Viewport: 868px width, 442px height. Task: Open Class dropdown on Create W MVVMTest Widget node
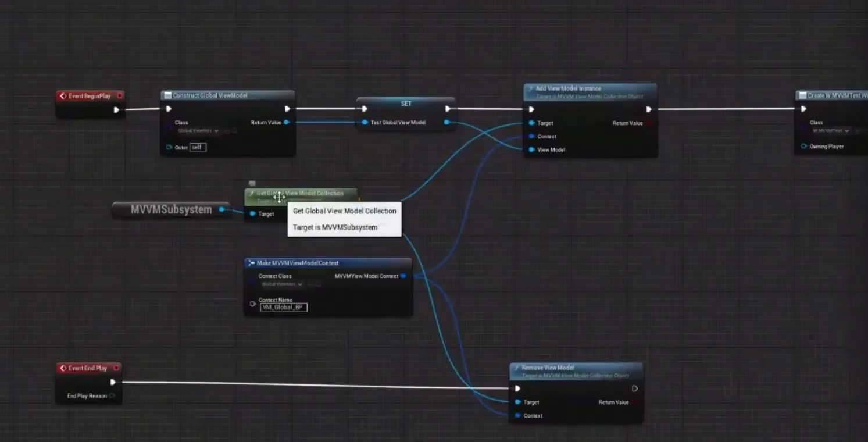coord(831,131)
